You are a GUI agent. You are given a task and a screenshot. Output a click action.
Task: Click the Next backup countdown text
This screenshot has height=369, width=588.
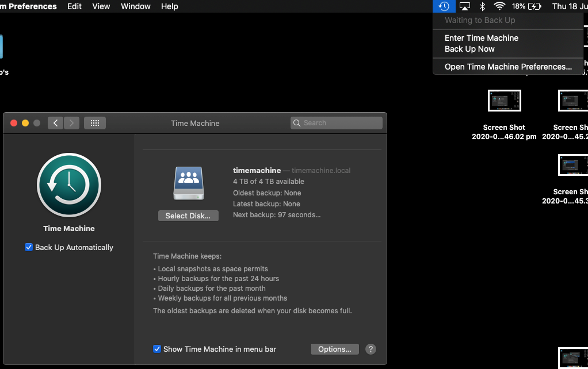coord(277,215)
